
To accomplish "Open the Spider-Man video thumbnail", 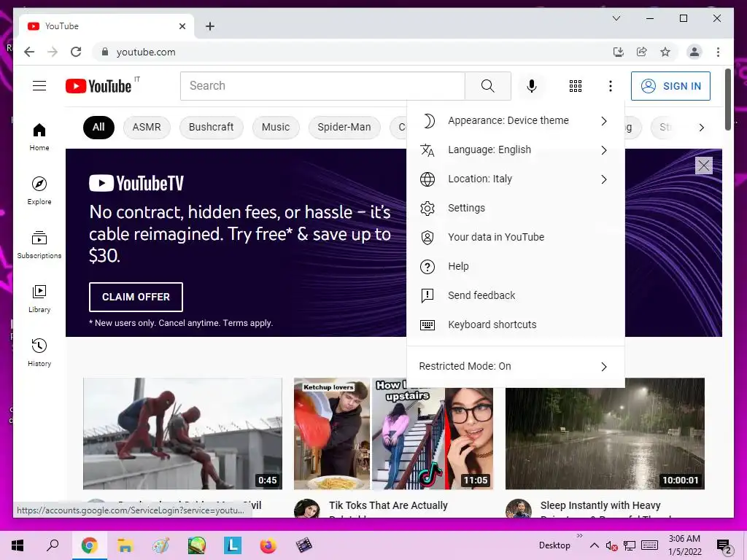I will point(182,434).
